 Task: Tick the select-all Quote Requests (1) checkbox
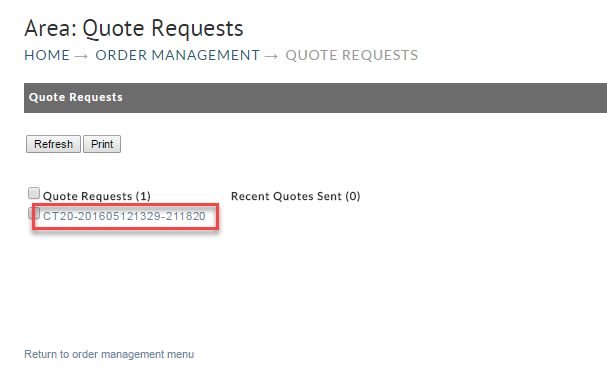[34, 193]
